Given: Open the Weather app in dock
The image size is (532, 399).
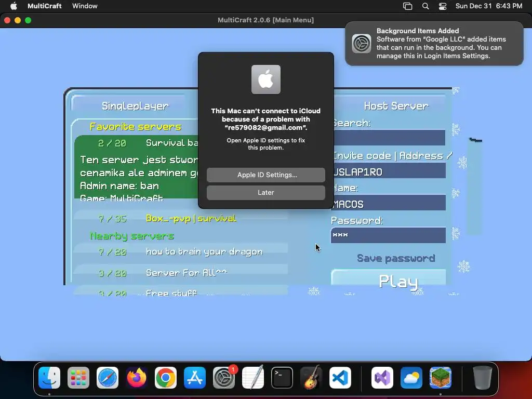Looking at the screenshot, I should click(411, 378).
